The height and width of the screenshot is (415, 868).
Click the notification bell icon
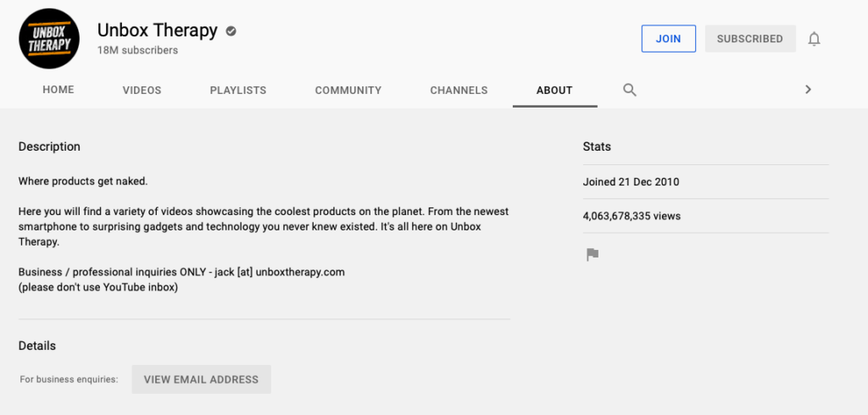coord(814,39)
